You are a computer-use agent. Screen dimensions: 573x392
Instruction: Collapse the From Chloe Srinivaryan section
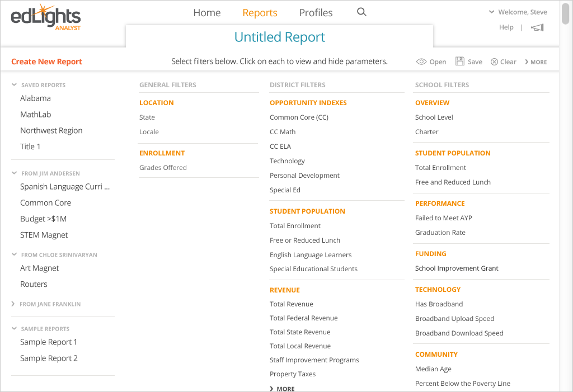[x=14, y=254]
